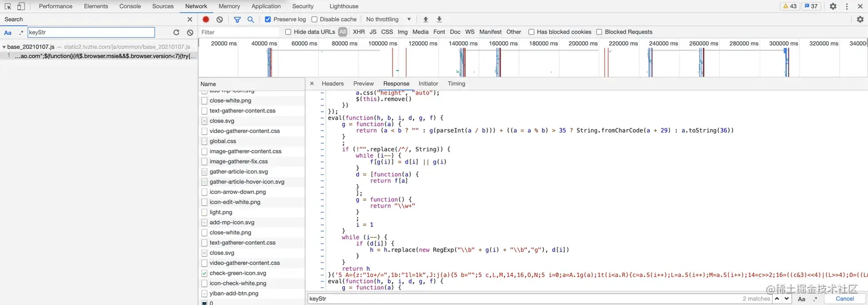
Task: Open the 43 warnings badge
Action: (789, 6)
